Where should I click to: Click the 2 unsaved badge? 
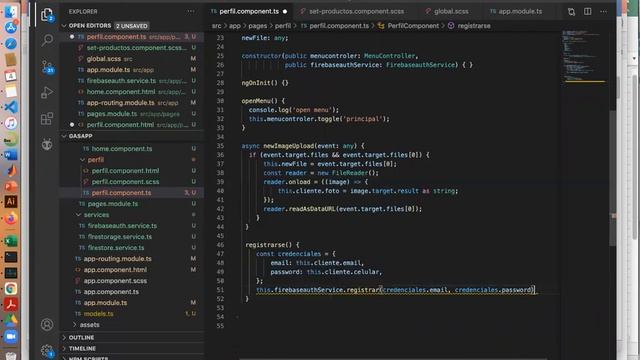(x=131, y=26)
